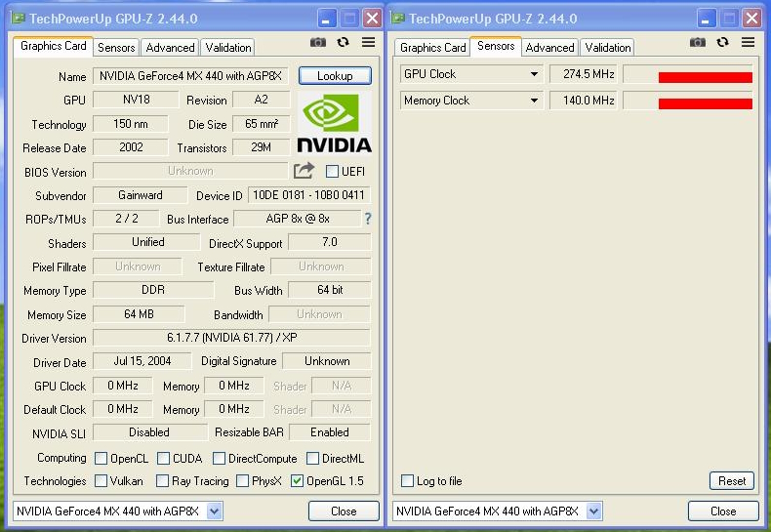Click the 274.5 MHz sensor value
771x532 pixels.
(x=584, y=74)
